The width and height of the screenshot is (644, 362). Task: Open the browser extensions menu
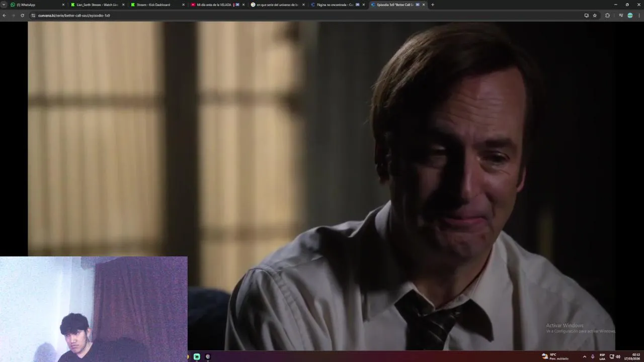coord(607,16)
